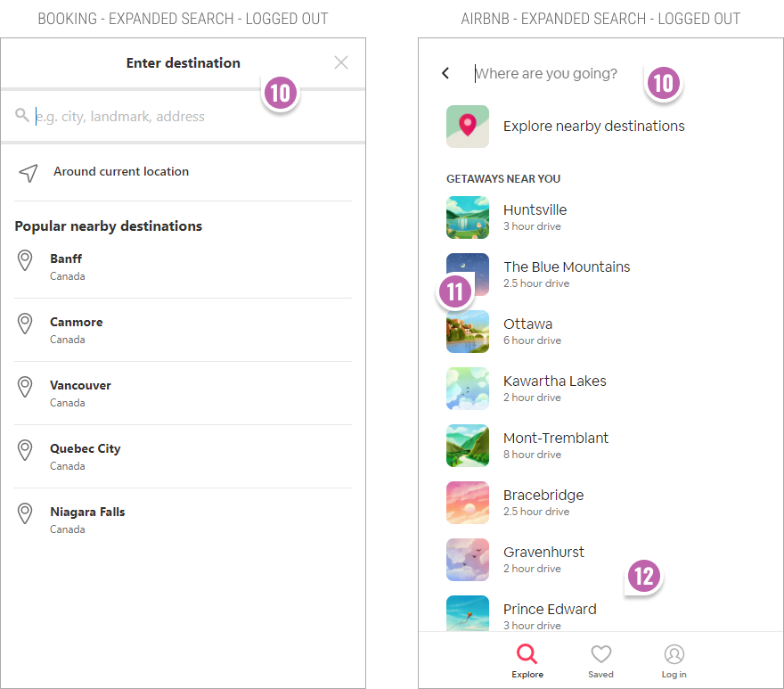Open the Huntsville getaway thumbnail
This screenshot has width=784, height=689.
click(x=468, y=217)
